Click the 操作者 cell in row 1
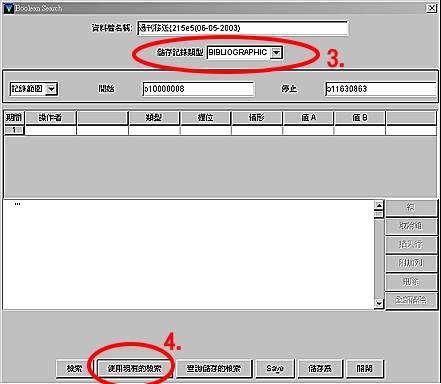Screen dimensions: 441x384 [x=51, y=130]
